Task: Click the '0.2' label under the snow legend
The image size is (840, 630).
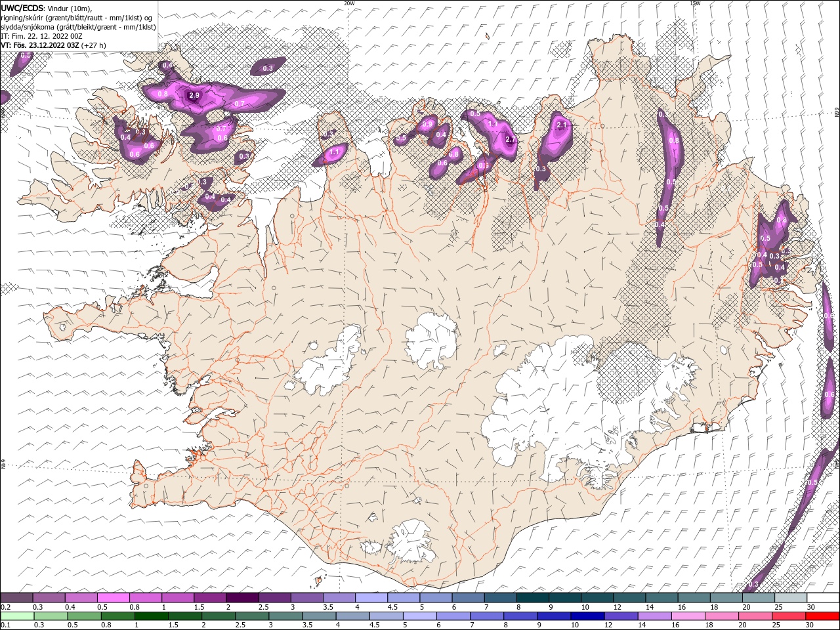Action: (5, 607)
